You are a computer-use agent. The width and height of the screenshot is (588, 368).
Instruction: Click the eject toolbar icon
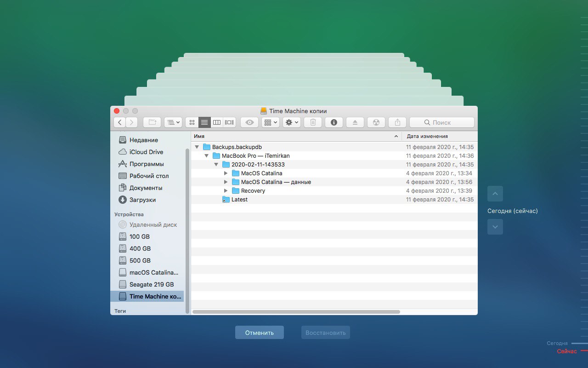[x=355, y=122]
